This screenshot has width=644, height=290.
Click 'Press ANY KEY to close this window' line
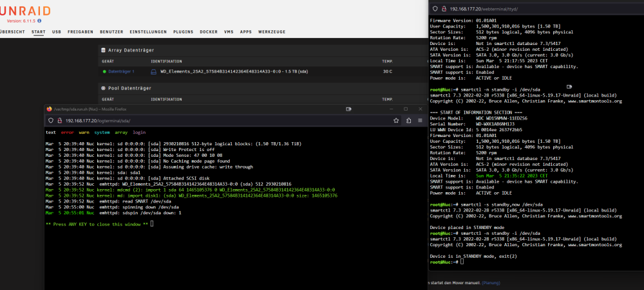point(97,224)
